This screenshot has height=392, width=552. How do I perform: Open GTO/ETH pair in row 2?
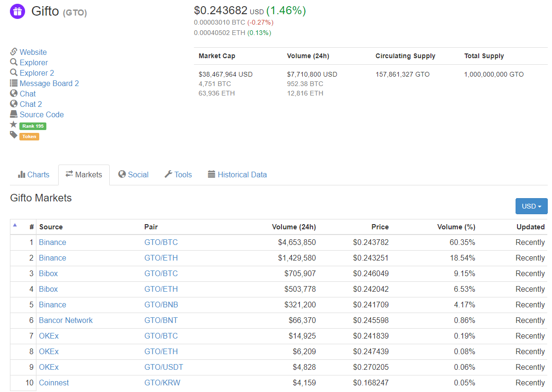click(161, 258)
